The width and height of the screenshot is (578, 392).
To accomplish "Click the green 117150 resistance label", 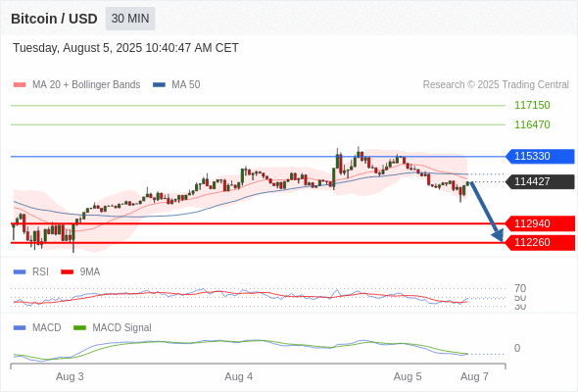I will point(532,105).
